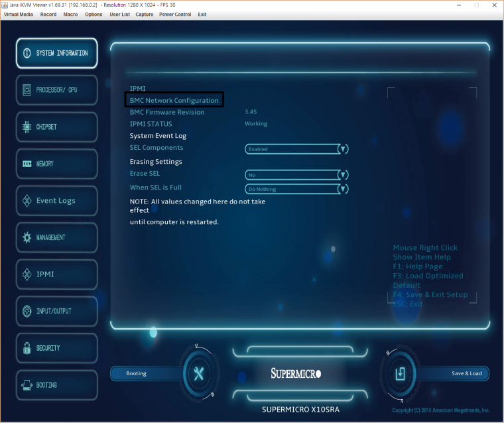Open the Processor/CPU section
Image resolution: width=504 pixels, height=423 pixels.
tap(57, 90)
